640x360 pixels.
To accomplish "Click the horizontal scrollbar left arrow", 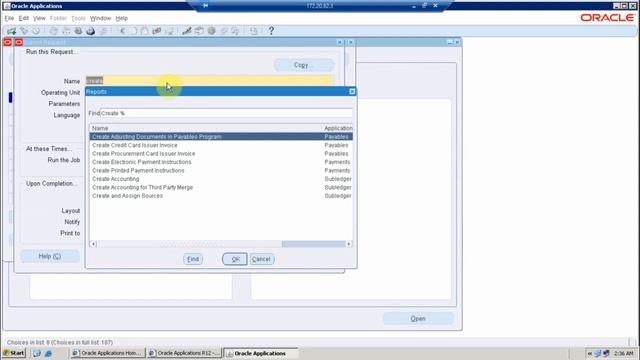I will tap(93, 244).
